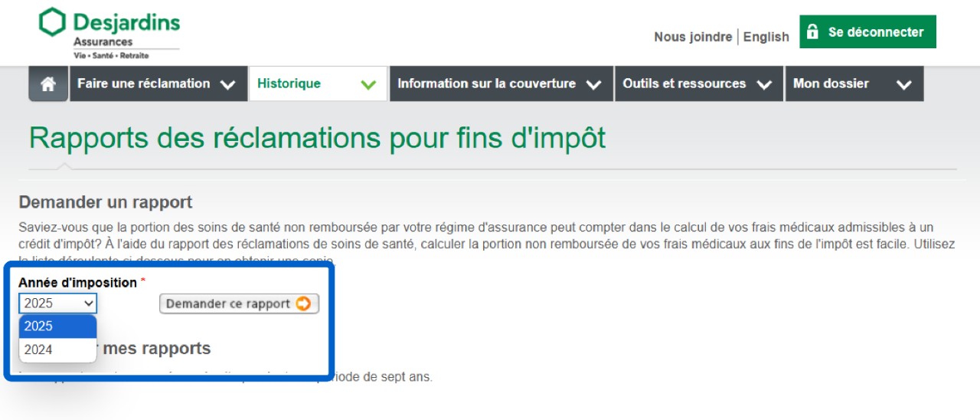
Task: Expand the Outils et ressources chevron
Action: point(763,85)
